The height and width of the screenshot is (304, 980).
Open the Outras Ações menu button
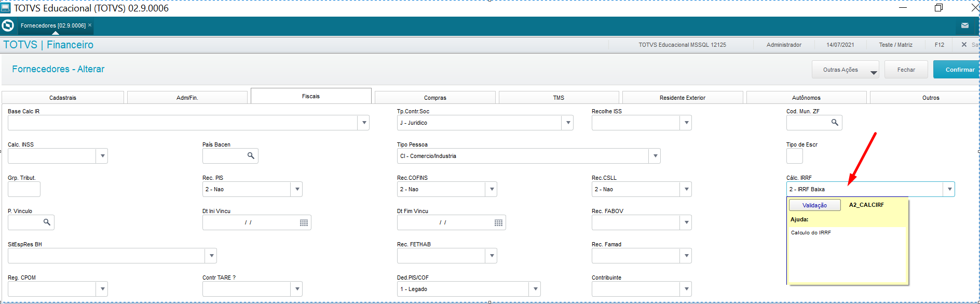846,70
